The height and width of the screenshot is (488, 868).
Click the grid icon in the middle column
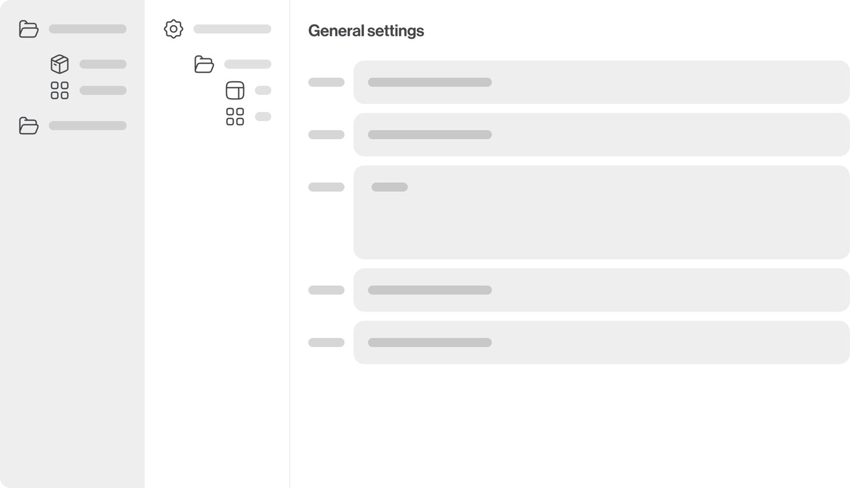[x=235, y=116]
